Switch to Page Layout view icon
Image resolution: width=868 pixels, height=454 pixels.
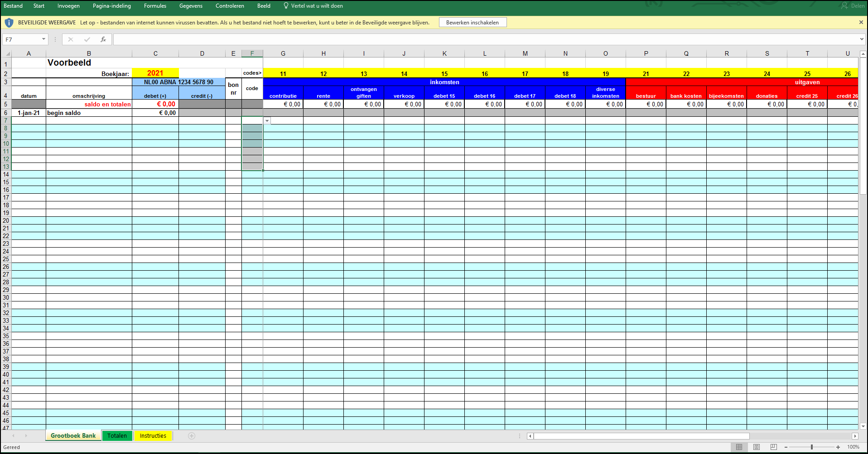[757, 447]
